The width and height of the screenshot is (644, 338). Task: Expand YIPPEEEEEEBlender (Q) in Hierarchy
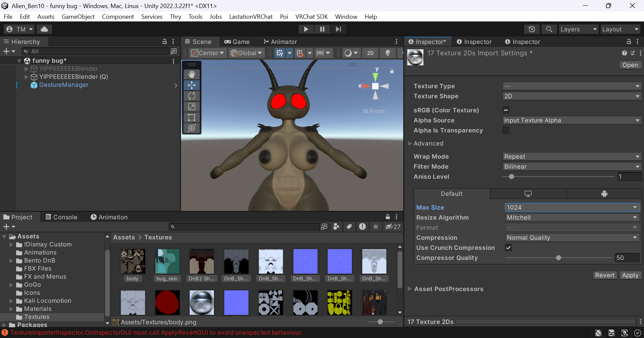pyautogui.click(x=26, y=77)
